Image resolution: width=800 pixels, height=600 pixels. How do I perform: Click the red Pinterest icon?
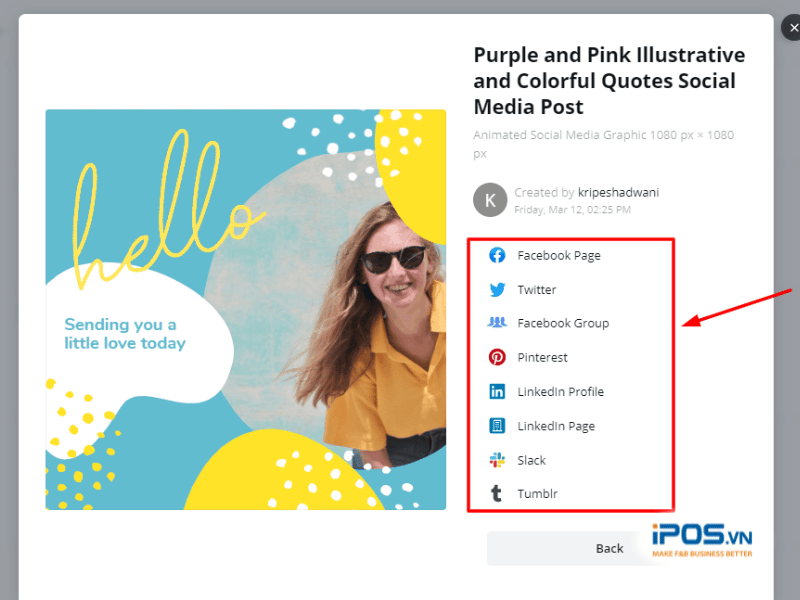click(497, 357)
